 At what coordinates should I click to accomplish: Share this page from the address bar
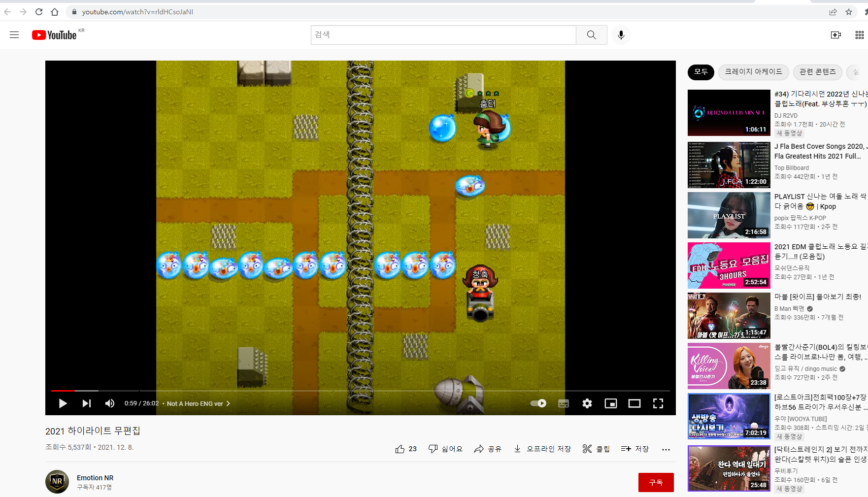(x=833, y=12)
